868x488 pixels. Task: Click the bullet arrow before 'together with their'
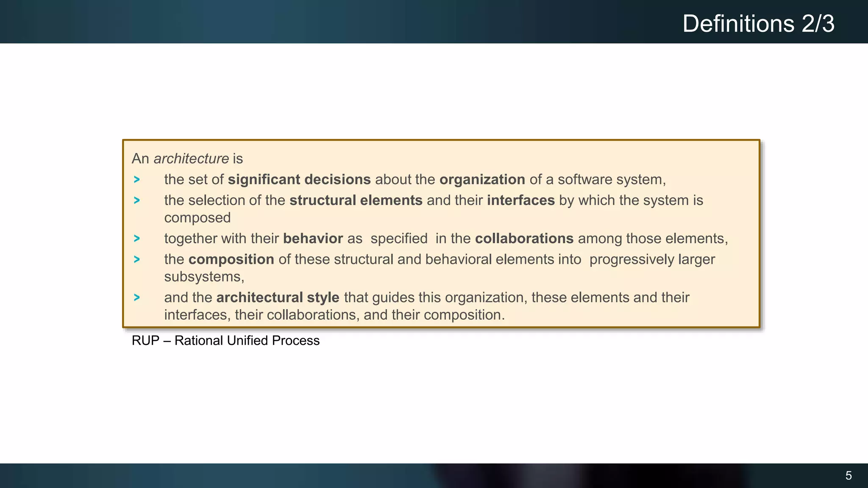[x=136, y=238]
